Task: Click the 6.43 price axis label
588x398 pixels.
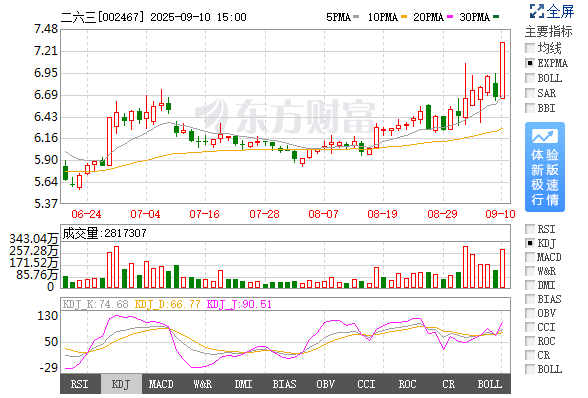Action: [46, 117]
